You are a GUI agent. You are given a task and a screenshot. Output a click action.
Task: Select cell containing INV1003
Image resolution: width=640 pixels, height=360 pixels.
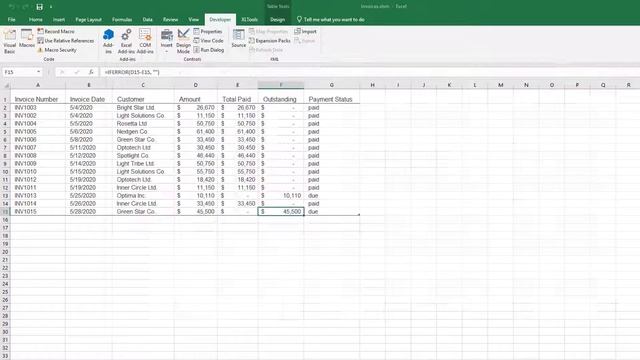click(38, 108)
